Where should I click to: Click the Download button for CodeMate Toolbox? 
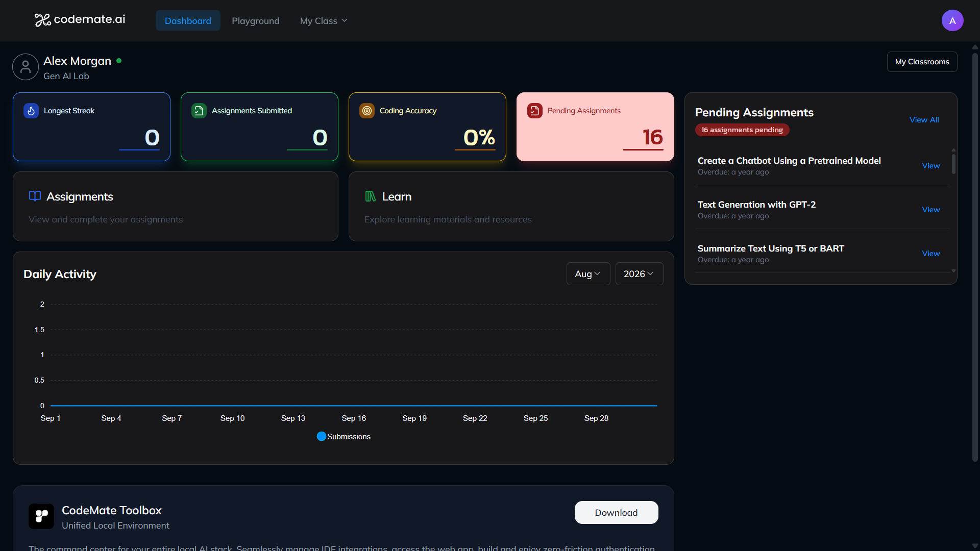click(x=616, y=513)
